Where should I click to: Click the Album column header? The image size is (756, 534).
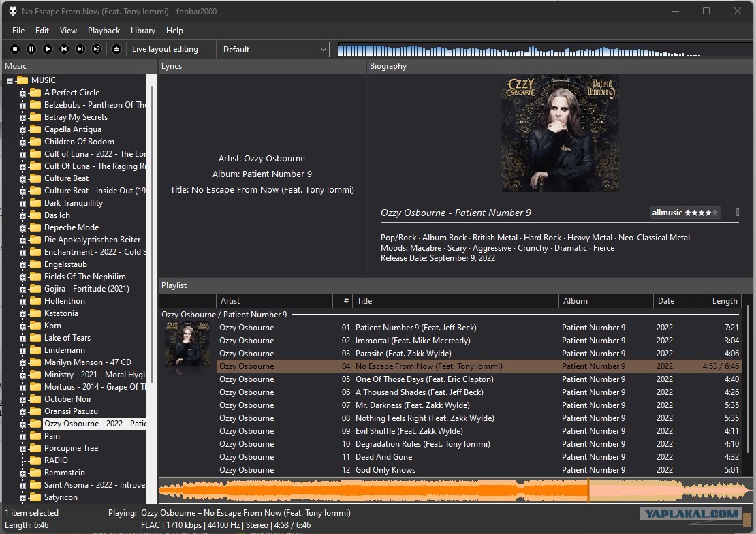tap(605, 301)
